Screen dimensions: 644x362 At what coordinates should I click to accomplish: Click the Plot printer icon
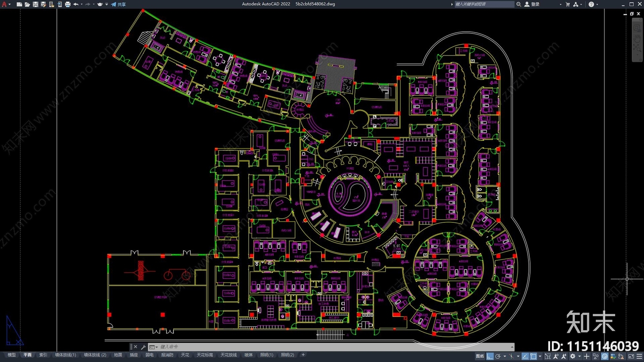tap(67, 4)
